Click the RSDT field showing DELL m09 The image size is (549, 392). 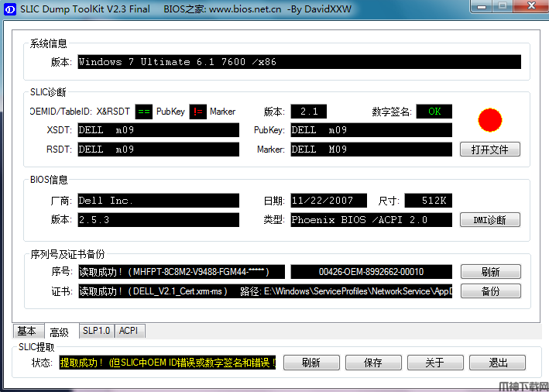[x=158, y=150]
